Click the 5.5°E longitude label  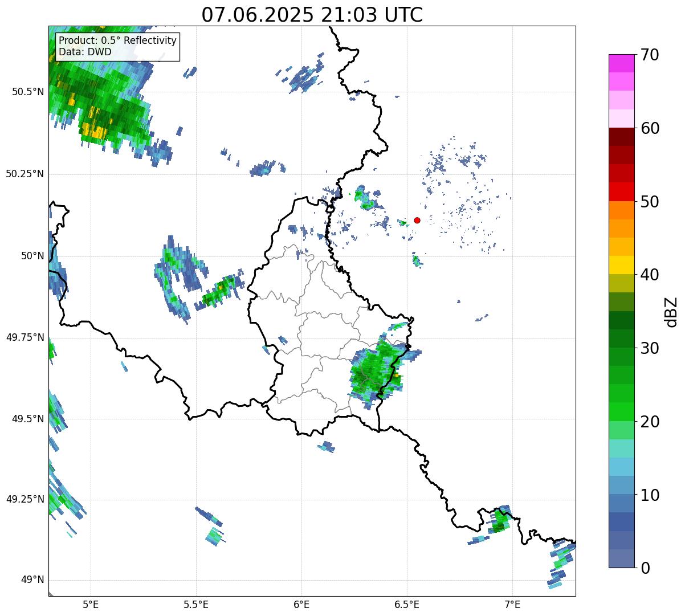(196, 605)
